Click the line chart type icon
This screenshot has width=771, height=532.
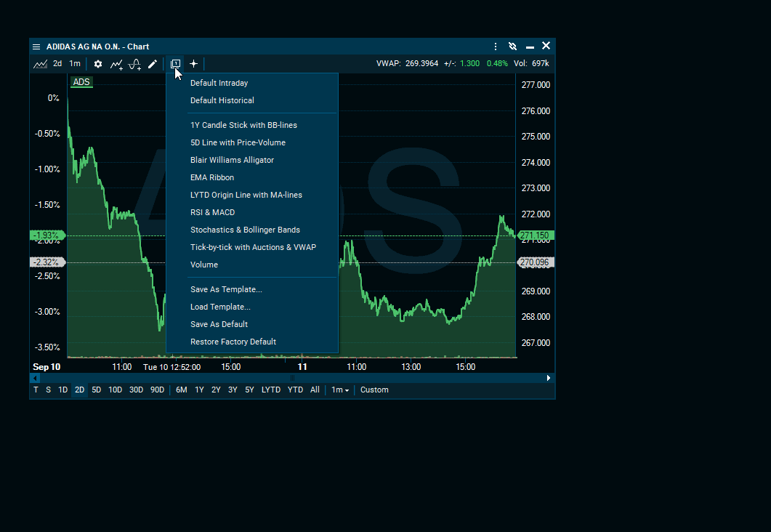click(x=41, y=64)
